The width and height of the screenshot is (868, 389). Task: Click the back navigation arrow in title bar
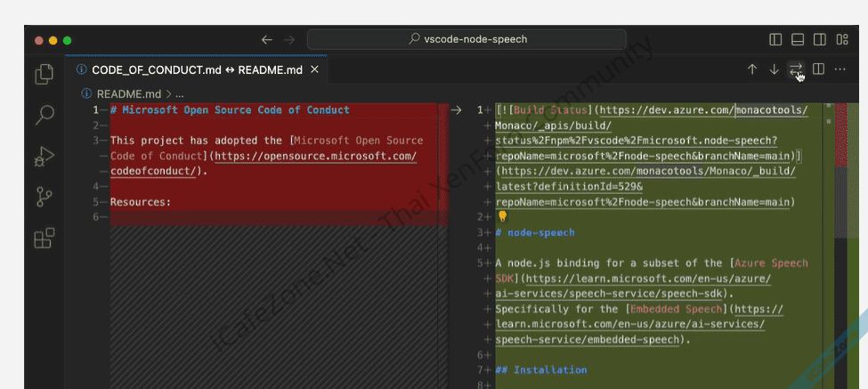coord(266,39)
